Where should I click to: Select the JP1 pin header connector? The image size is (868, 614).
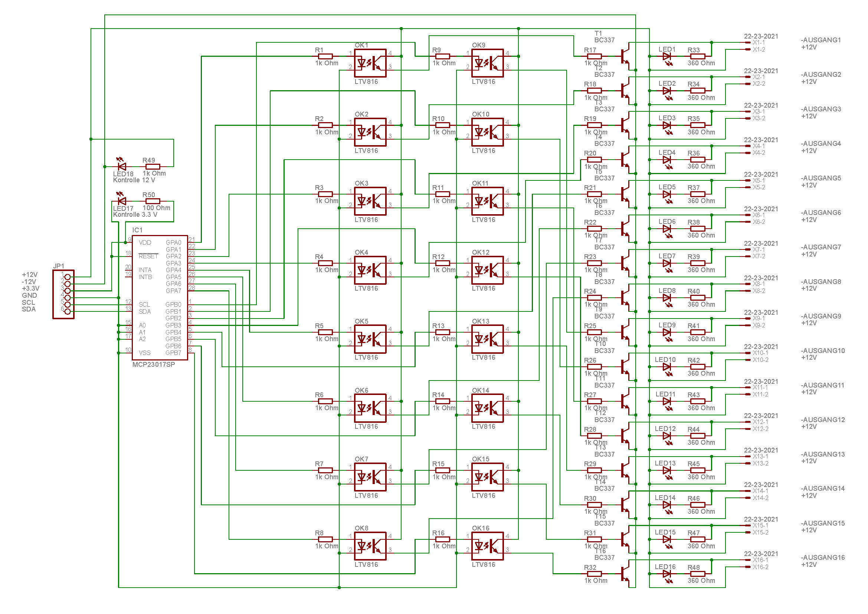click(x=63, y=294)
